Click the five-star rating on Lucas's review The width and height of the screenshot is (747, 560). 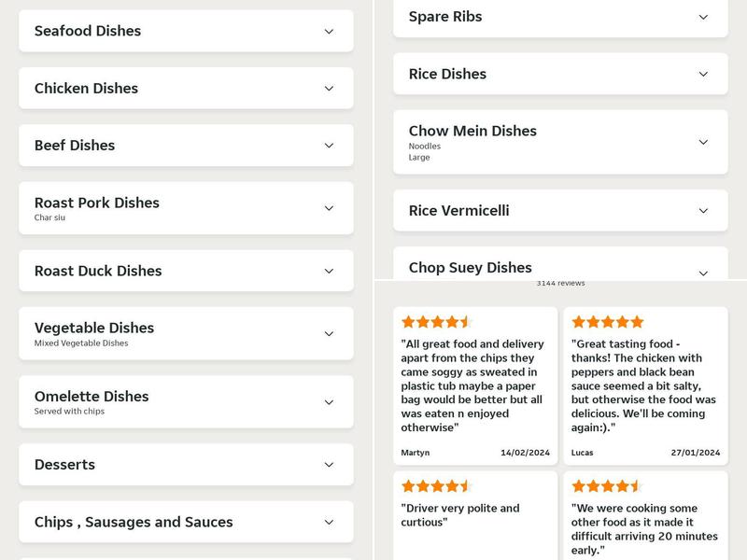pyautogui.click(x=608, y=322)
